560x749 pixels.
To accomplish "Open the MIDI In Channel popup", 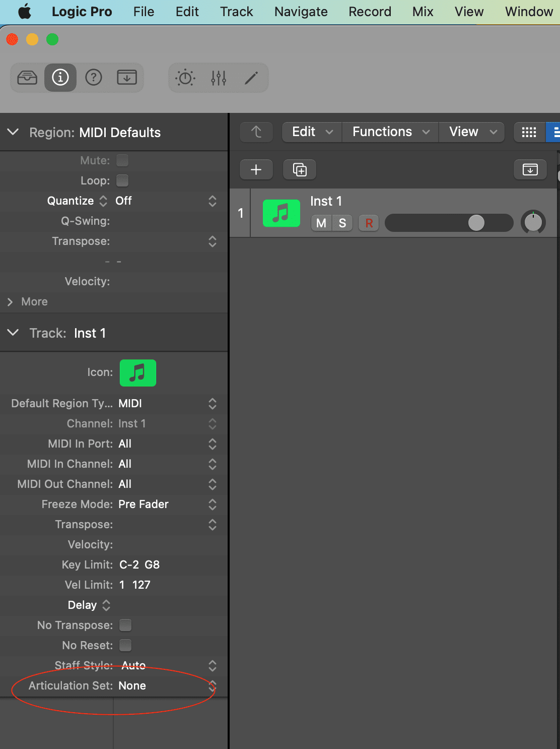I will 168,464.
